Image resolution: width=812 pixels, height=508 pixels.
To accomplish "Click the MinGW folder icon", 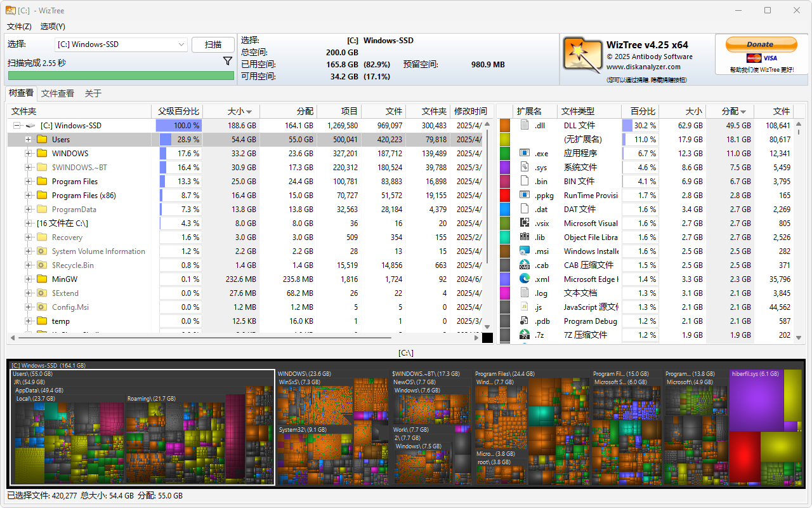I will 43,279.
